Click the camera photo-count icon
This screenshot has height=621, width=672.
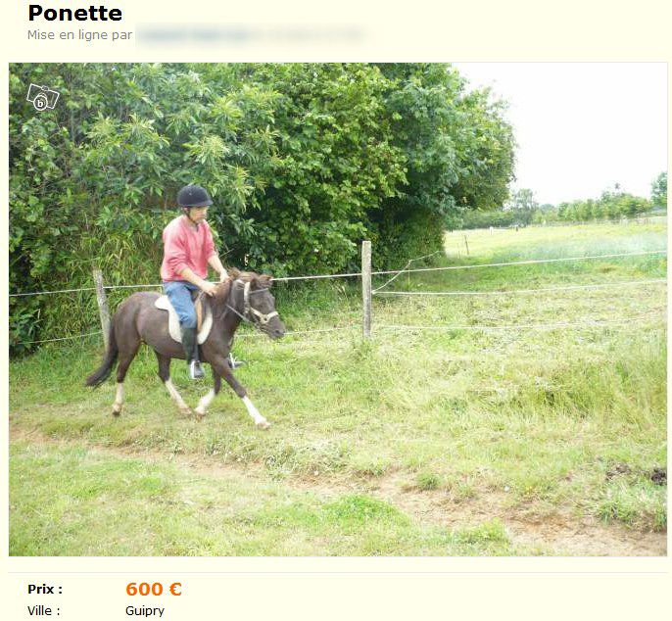[43, 97]
